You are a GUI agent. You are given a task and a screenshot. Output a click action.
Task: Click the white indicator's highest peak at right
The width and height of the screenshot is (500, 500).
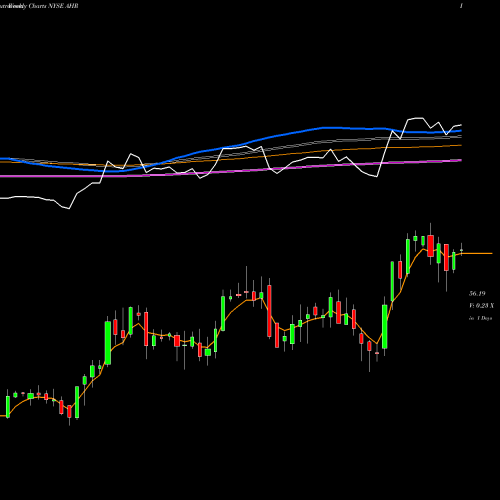(x=416, y=118)
